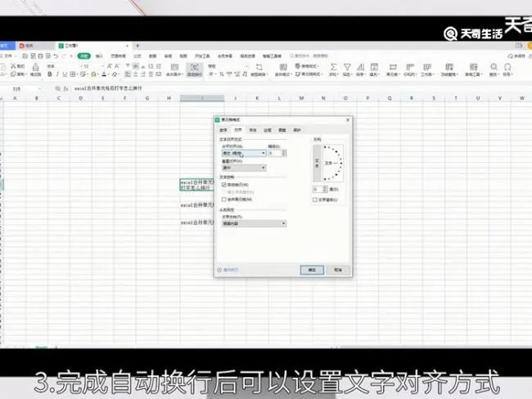Screen dimensions: 532x399
Task: Click the ribbon command search box
Action: (x=309, y=56)
